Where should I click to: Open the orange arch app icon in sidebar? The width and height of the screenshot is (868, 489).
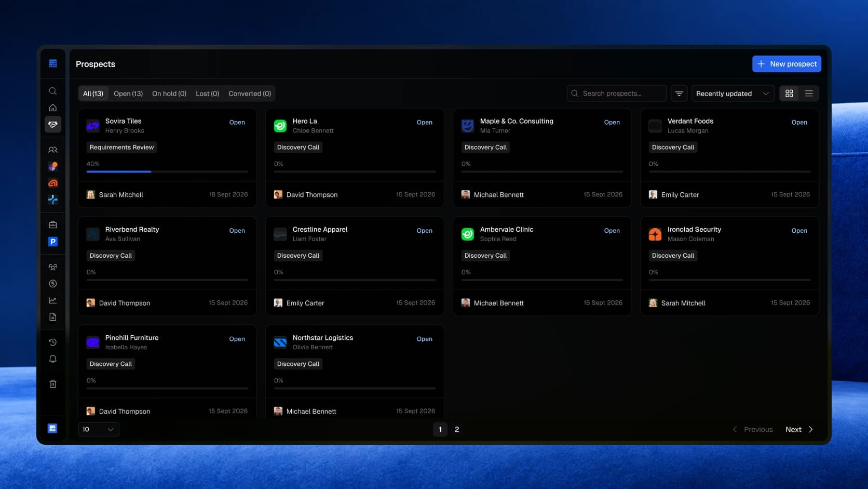[x=52, y=183]
